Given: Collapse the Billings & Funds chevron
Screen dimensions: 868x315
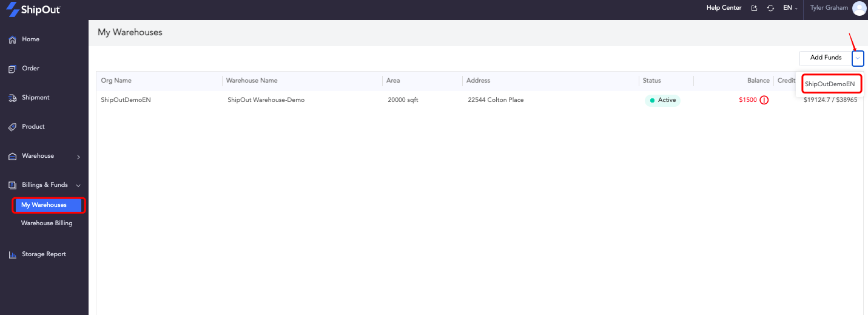Looking at the screenshot, I should pyautogui.click(x=78, y=186).
